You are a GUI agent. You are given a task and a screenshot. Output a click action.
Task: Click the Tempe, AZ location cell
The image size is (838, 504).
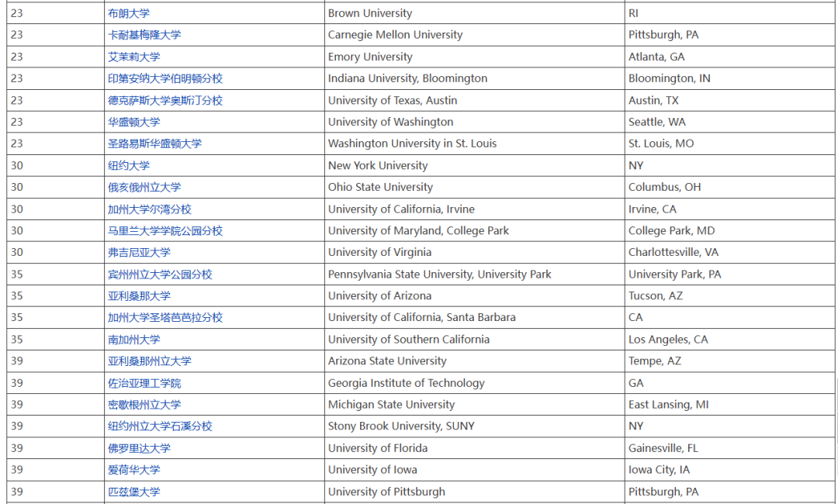click(x=729, y=361)
